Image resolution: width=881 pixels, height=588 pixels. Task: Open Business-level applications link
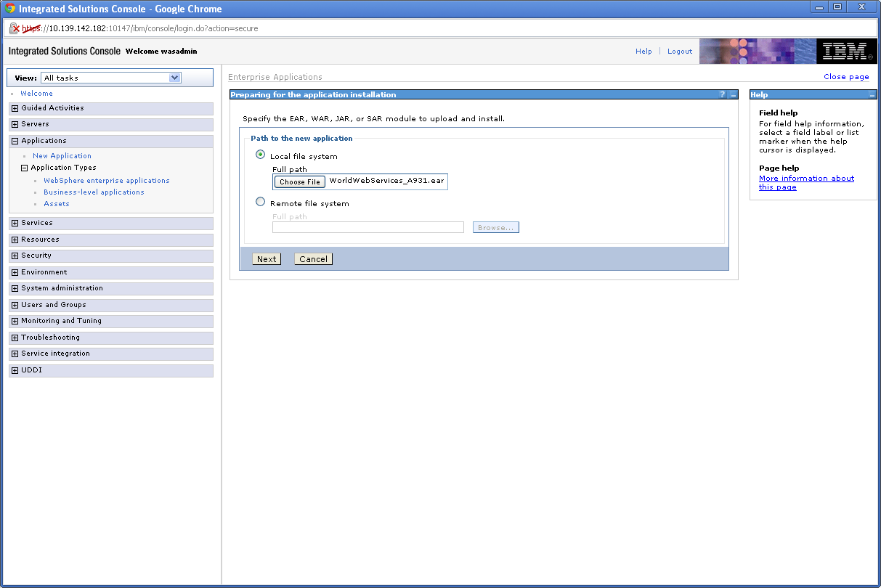(94, 192)
